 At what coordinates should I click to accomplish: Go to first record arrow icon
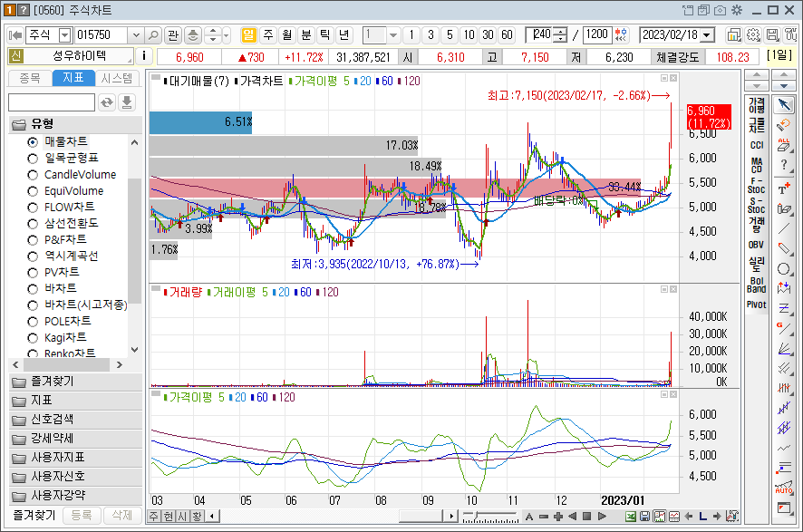pyautogui.click(x=15, y=34)
